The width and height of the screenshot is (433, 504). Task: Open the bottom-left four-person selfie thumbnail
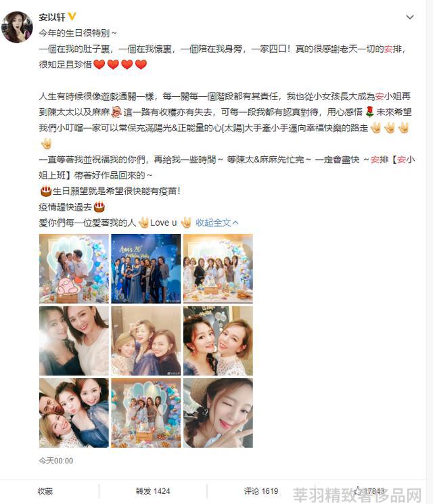click(74, 413)
